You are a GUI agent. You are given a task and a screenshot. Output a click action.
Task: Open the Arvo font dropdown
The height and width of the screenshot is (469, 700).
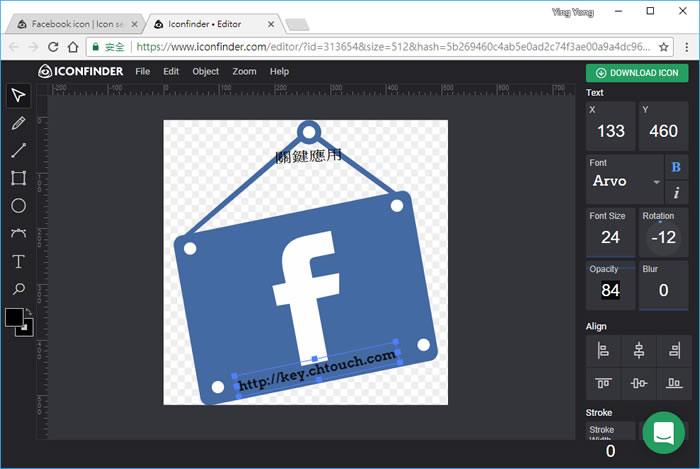[x=625, y=180]
